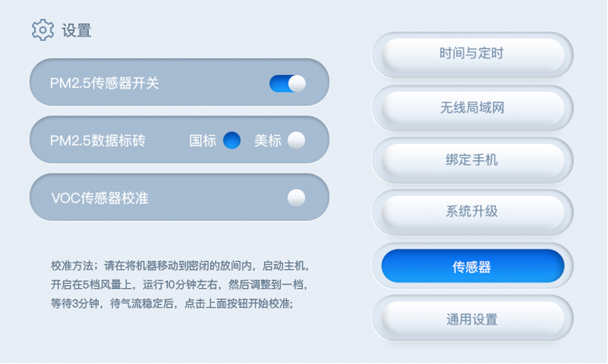
Task: Click the 国标 text label
Action: pyautogui.click(x=203, y=141)
